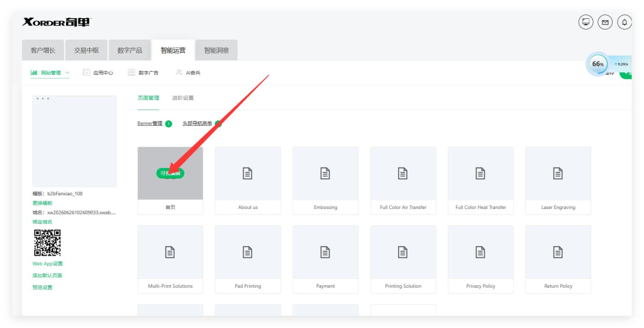
Task: Click the 更换模板 link
Action: coord(42,203)
